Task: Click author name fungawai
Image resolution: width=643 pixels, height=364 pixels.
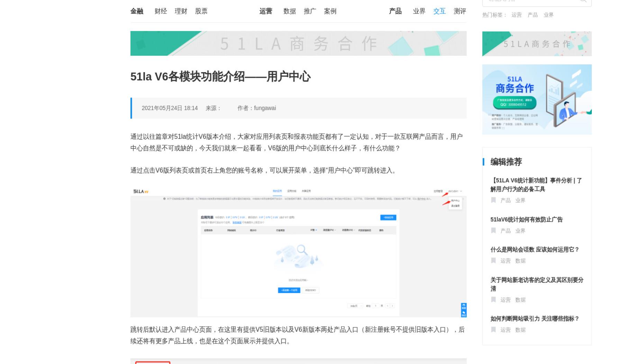Action: [265, 108]
